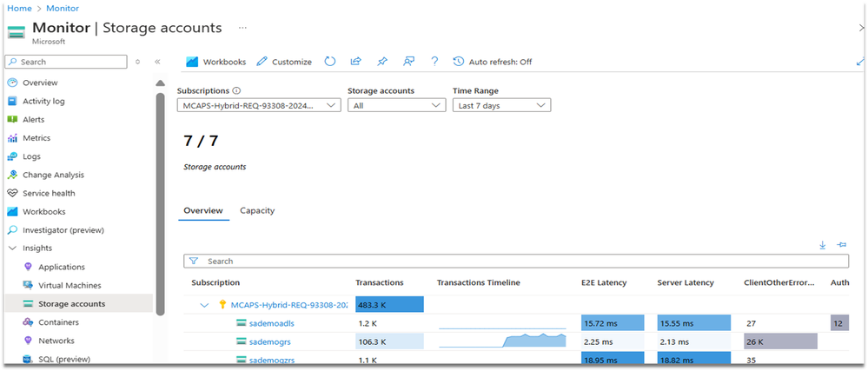
Task: Open the more options ellipsis by title
Action: 242,28
